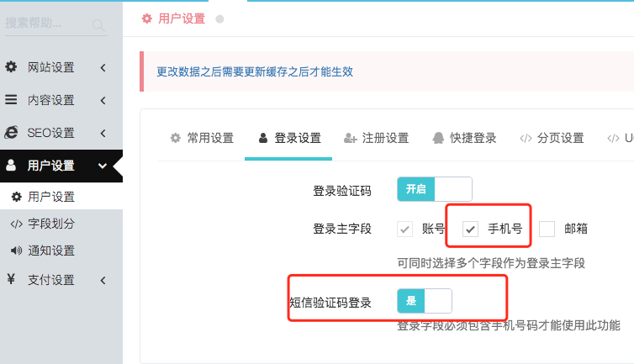Viewport: 634px width, 364px height.
Task: Switch to the 注册设置 tab
Action: point(376,139)
